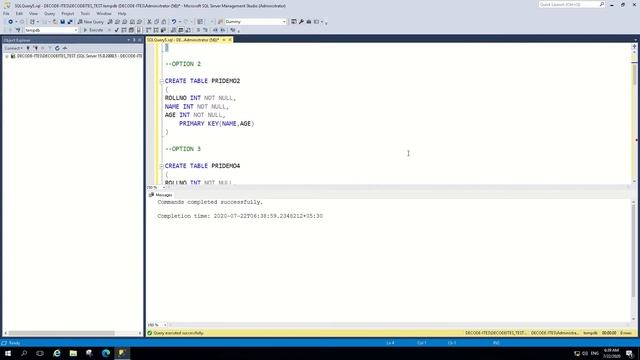The image size is (640, 360).
Task: Click the Refresh icon in Object Explorer
Action: [x=57, y=48]
